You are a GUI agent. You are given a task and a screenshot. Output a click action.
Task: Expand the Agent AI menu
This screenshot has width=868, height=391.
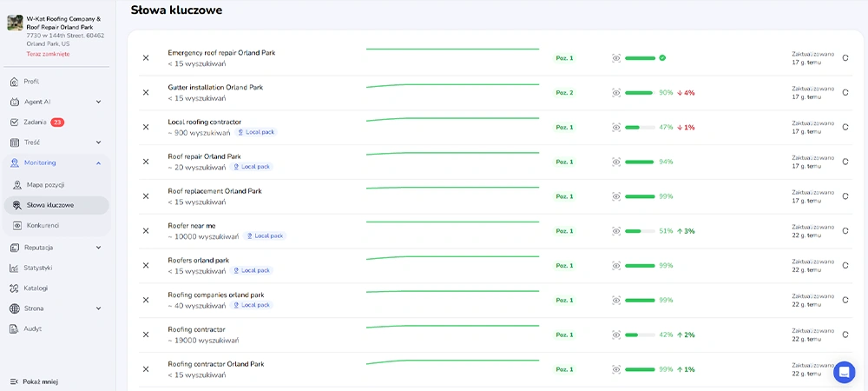(98, 102)
